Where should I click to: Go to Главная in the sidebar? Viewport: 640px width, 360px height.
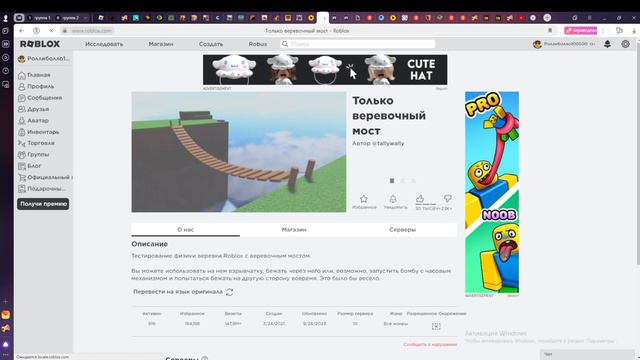[34, 75]
